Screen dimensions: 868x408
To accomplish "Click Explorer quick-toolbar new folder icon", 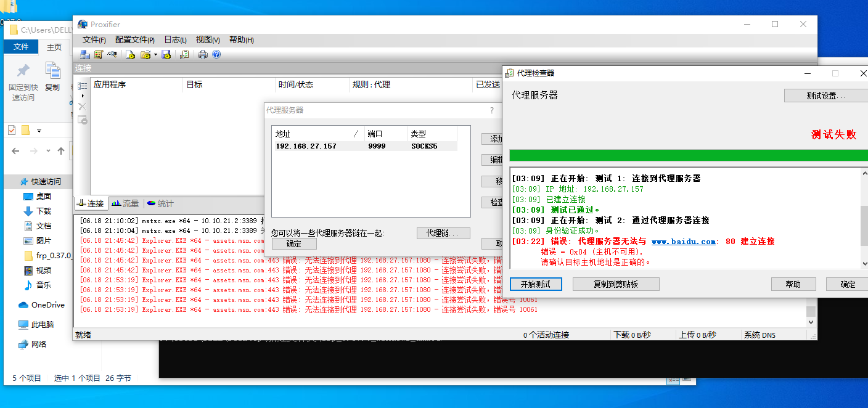I will click(x=25, y=130).
